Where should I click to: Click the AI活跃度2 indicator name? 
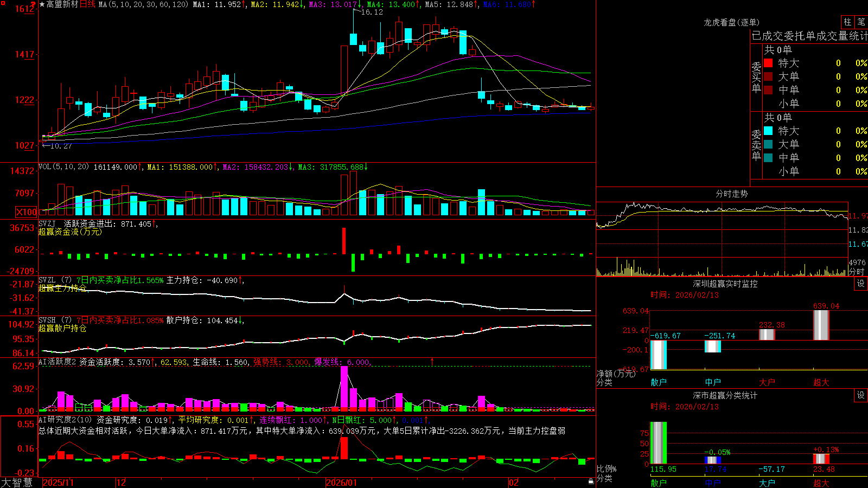[58, 362]
